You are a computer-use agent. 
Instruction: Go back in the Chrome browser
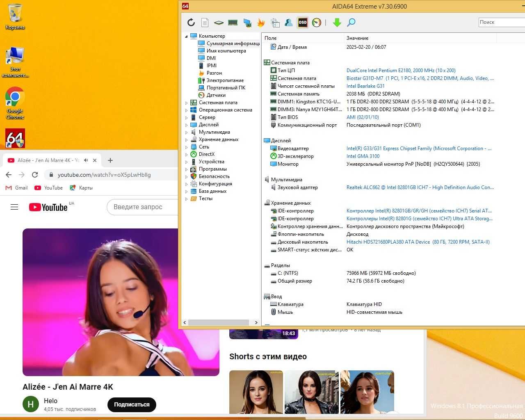[9, 175]
